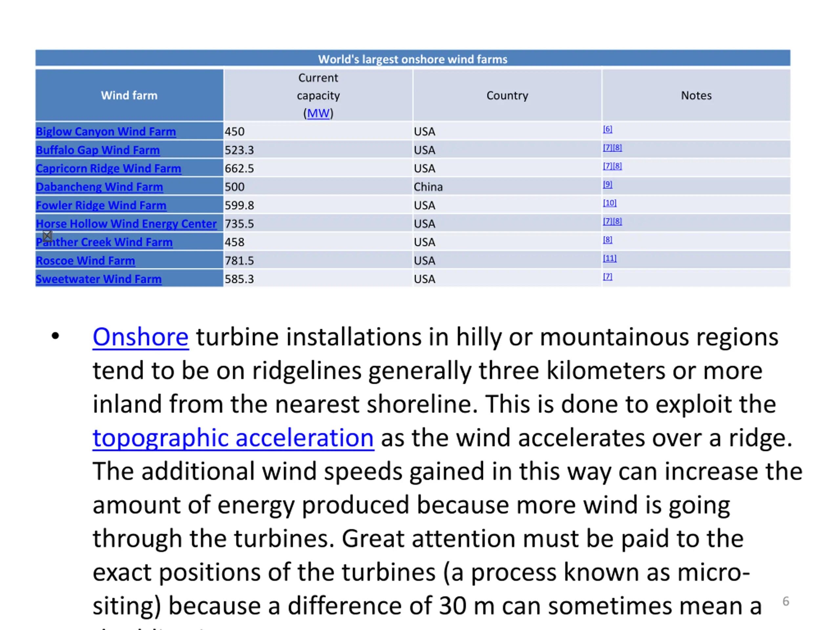Click the Notes column header
Viewport: 840px width, 630px height.
[x=696, y=95]
